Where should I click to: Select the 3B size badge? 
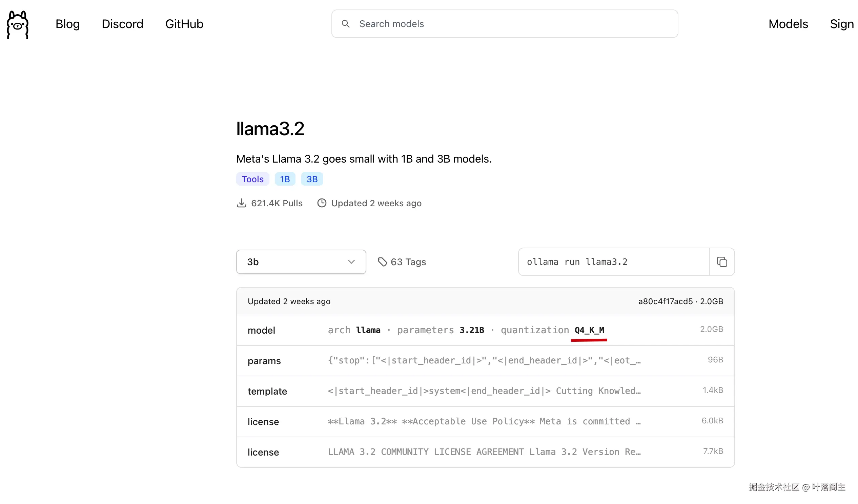311,179
